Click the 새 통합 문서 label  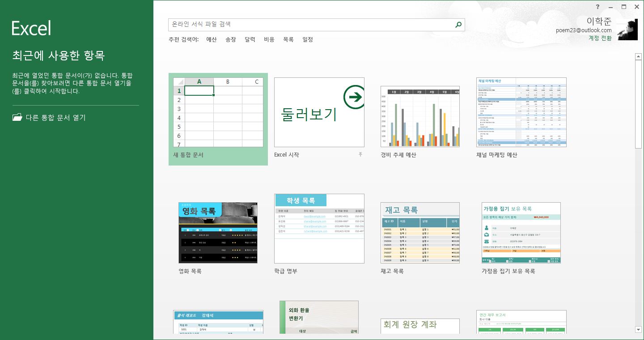pos(188,155)
